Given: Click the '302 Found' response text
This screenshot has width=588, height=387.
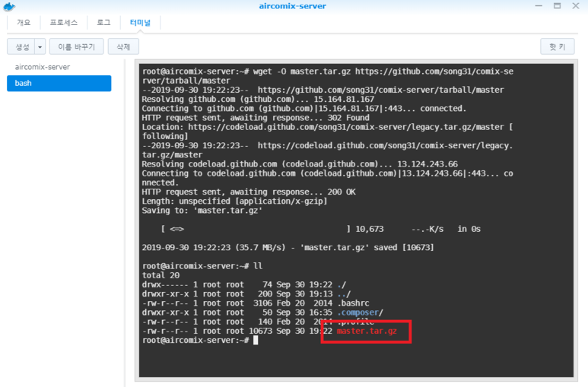Looking at the screenshot, I should [x=348, y=118].
